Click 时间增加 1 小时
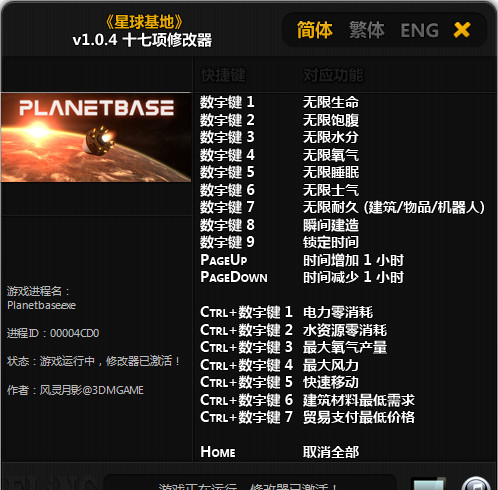Image resolution: width=498 pixels, height=490 pixels. coord(353,260)
